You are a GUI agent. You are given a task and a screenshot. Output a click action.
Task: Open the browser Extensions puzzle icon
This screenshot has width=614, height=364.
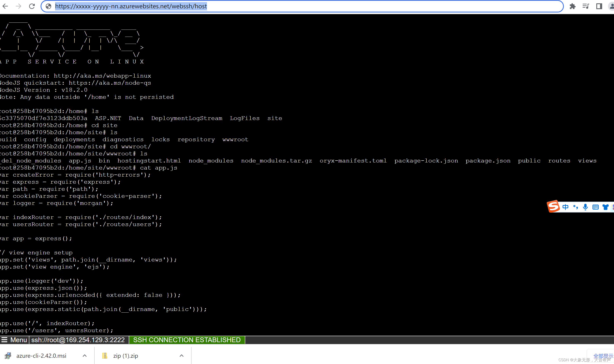(x=573, y=6)
